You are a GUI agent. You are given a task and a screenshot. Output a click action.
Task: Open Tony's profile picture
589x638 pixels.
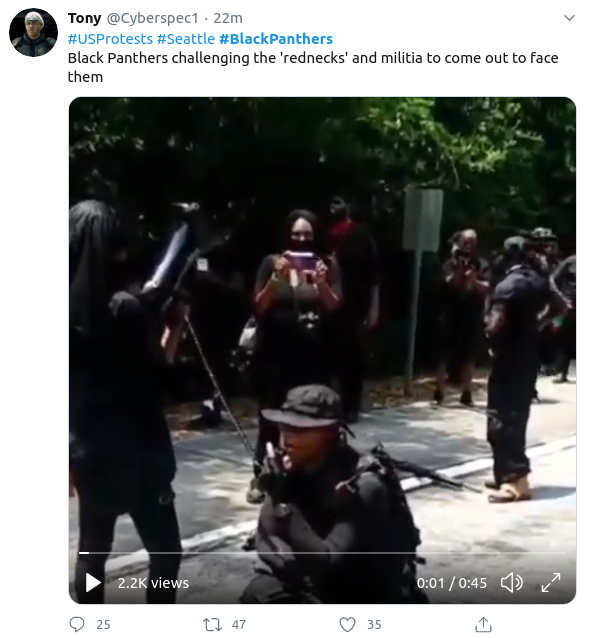[33, 33]
